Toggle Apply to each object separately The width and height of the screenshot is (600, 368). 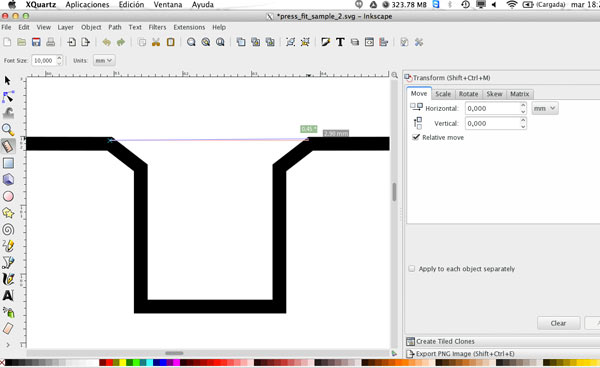click(x=412, y=269)
